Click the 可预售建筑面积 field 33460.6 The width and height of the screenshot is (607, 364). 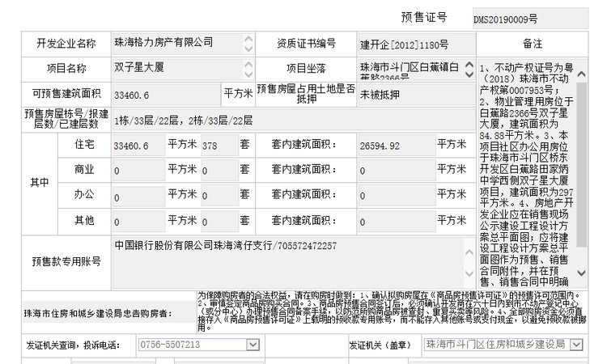(167, 95)
